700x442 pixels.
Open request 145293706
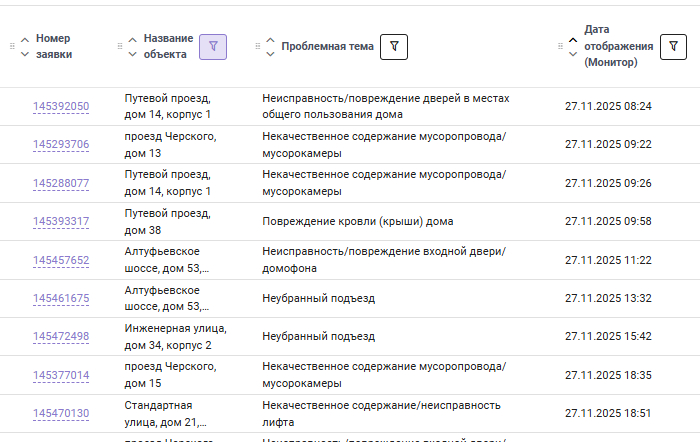pos(61,145)
